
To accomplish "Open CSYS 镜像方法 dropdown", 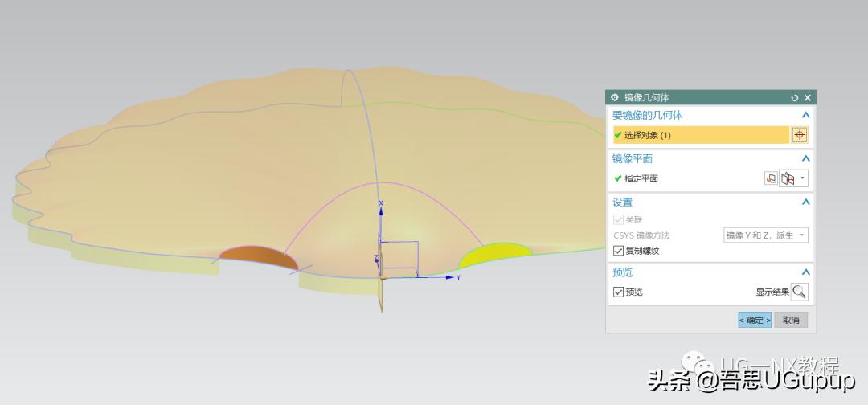I will click(x=766, y=235).
